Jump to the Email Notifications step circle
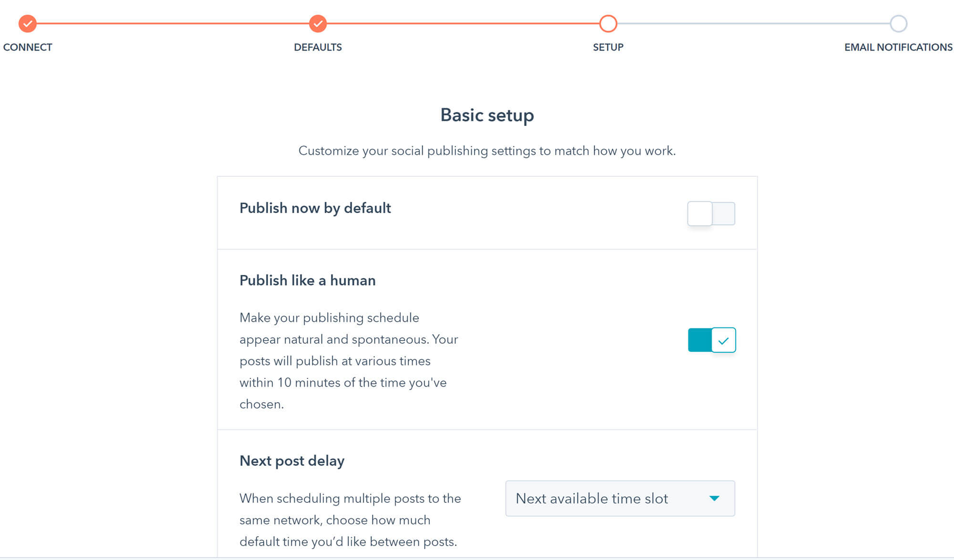Screen dimensions: 954x560 point(899,23)
